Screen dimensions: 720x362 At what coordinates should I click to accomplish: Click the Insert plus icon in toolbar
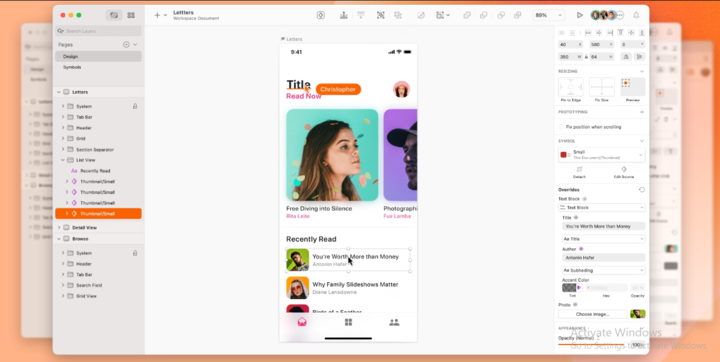point(157,15)
